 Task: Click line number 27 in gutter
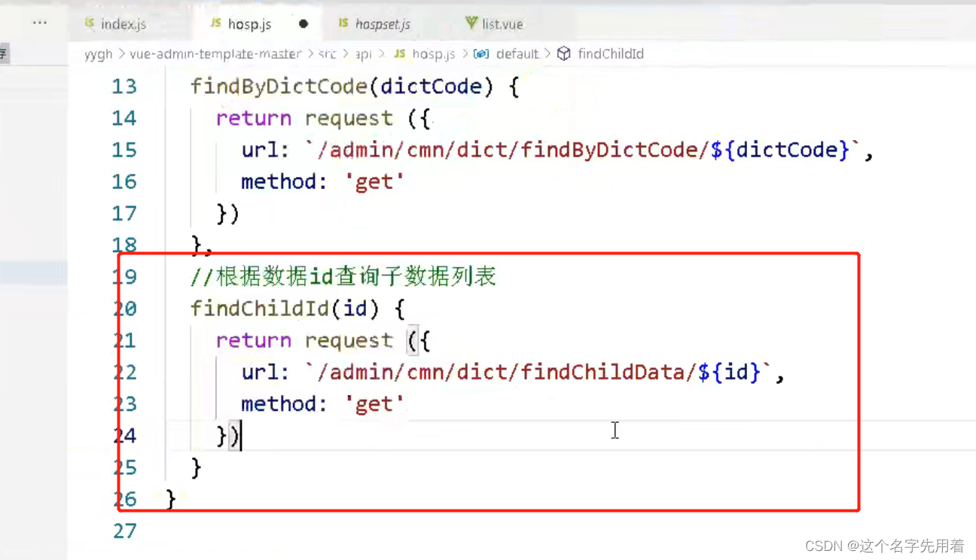(124, 531)
